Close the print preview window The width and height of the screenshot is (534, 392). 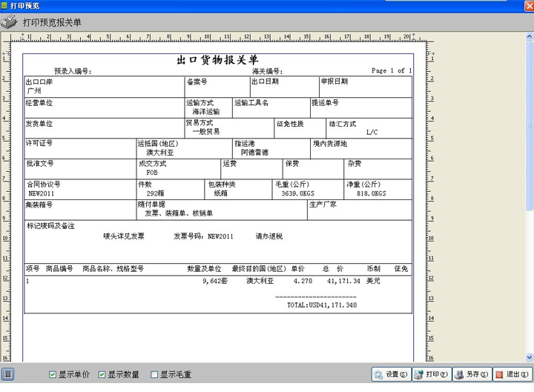coord(530,6)
